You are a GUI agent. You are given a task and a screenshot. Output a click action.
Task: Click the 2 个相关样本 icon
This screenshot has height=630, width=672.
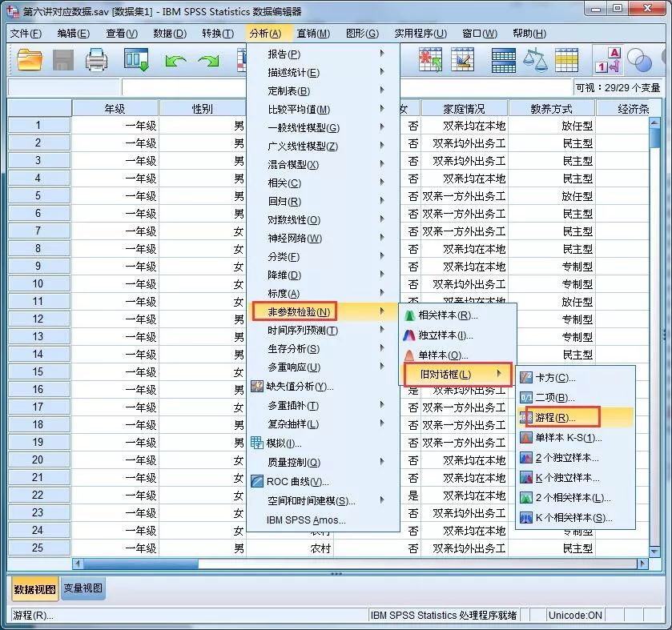(526, 498)
